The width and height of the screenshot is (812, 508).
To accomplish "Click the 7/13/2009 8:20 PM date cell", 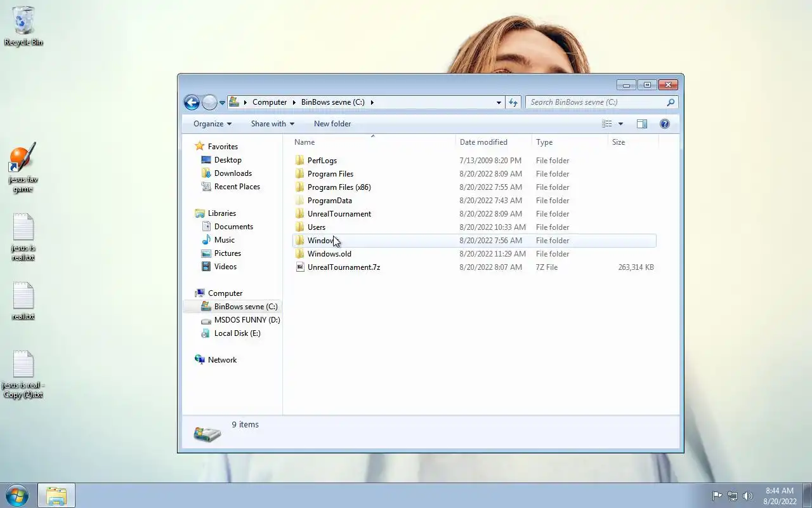I will tap(490, 161).
